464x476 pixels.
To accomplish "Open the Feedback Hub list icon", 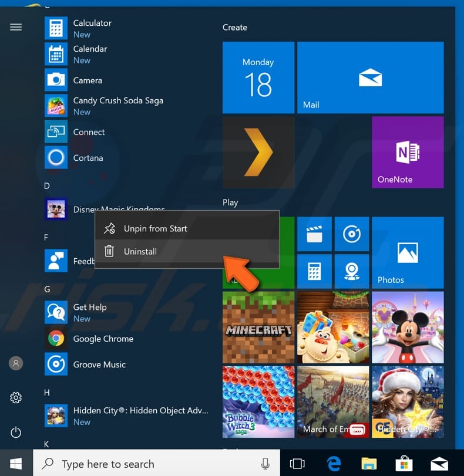I will (56, 261).
